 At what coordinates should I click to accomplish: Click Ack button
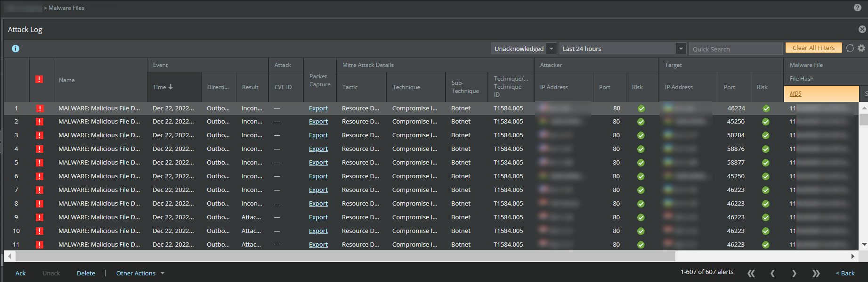point(21,273)
